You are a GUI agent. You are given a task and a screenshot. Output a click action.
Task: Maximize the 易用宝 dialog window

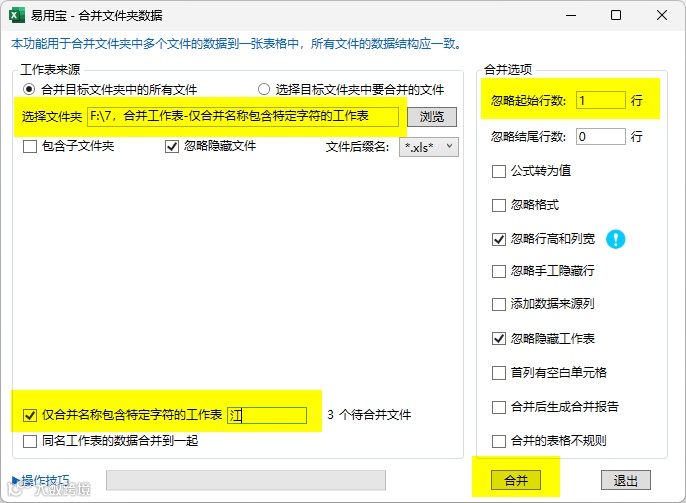pyautogui.click(x=616, y=16)
